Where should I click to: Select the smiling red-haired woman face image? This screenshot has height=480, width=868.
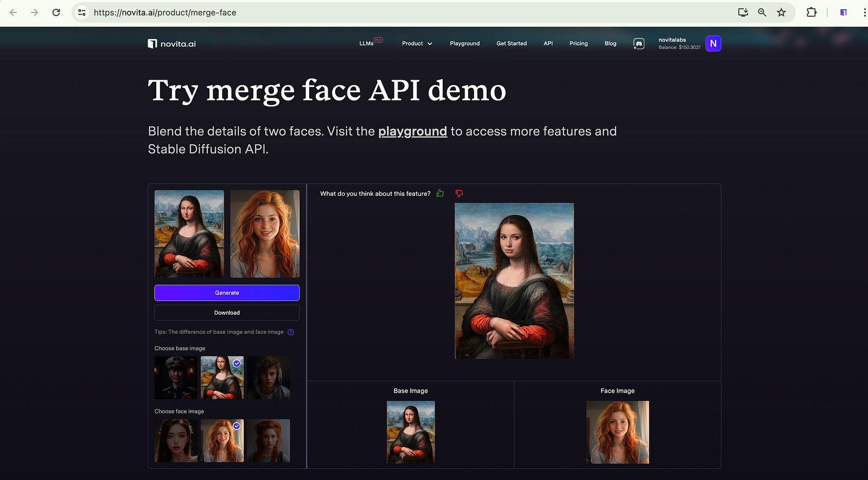222,440
